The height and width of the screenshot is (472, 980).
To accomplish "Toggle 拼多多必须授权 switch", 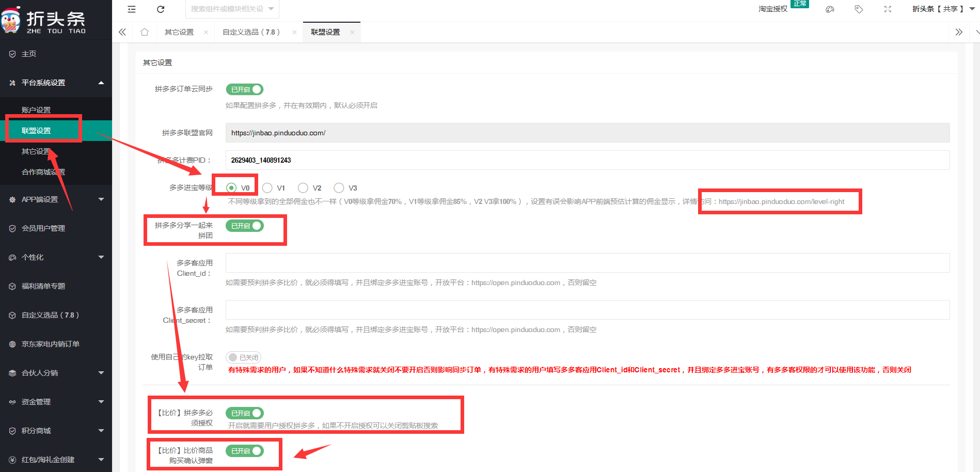I will (x=245, y=413).
